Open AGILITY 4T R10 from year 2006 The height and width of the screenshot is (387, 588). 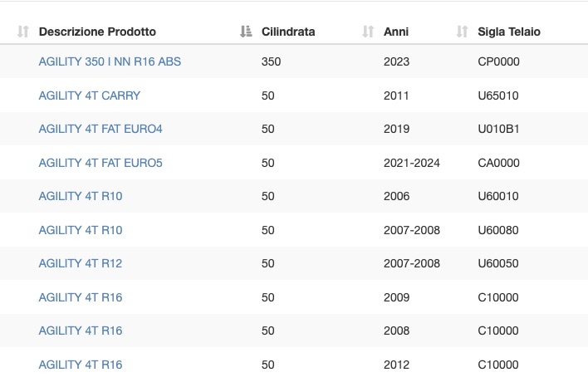(x=81, y=196)
